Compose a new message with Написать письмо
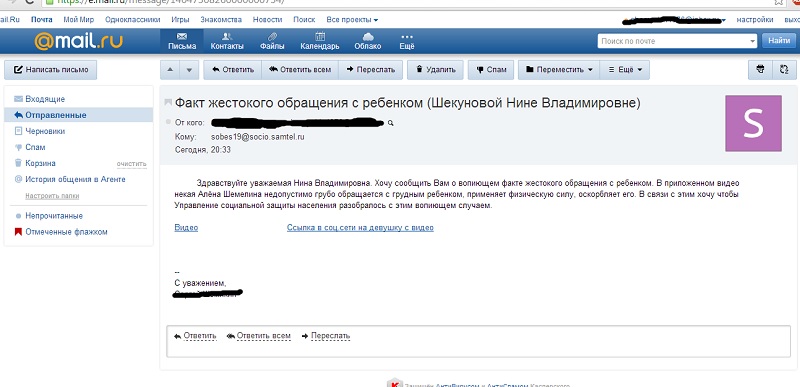Screen dimensions: 800x387 [x=51, y=70]
